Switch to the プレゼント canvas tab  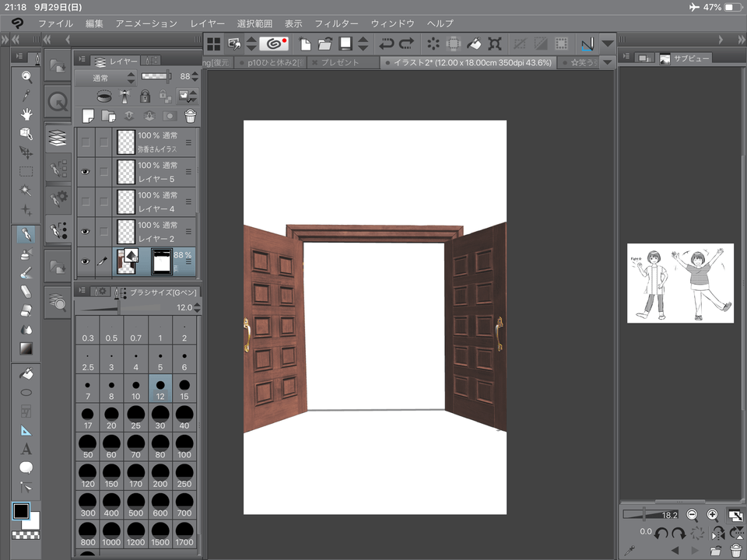[x=341, y=62]
